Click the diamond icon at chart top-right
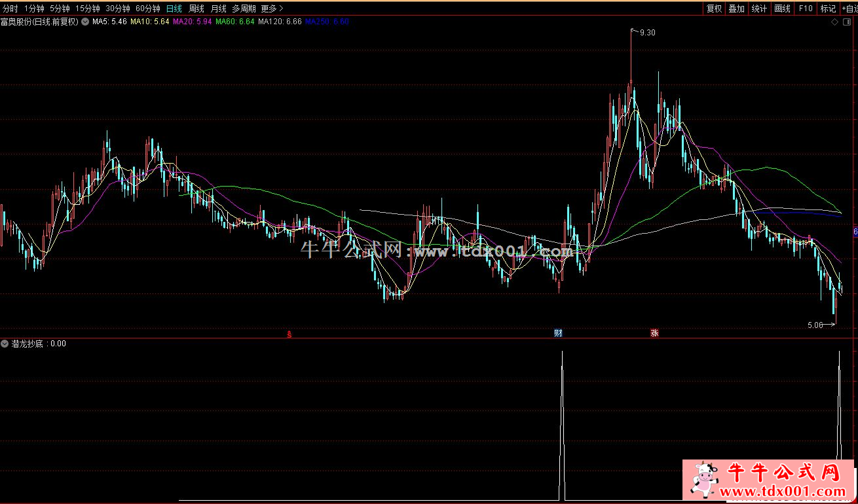Screen dimensions: 858x504 click(834, 22)
